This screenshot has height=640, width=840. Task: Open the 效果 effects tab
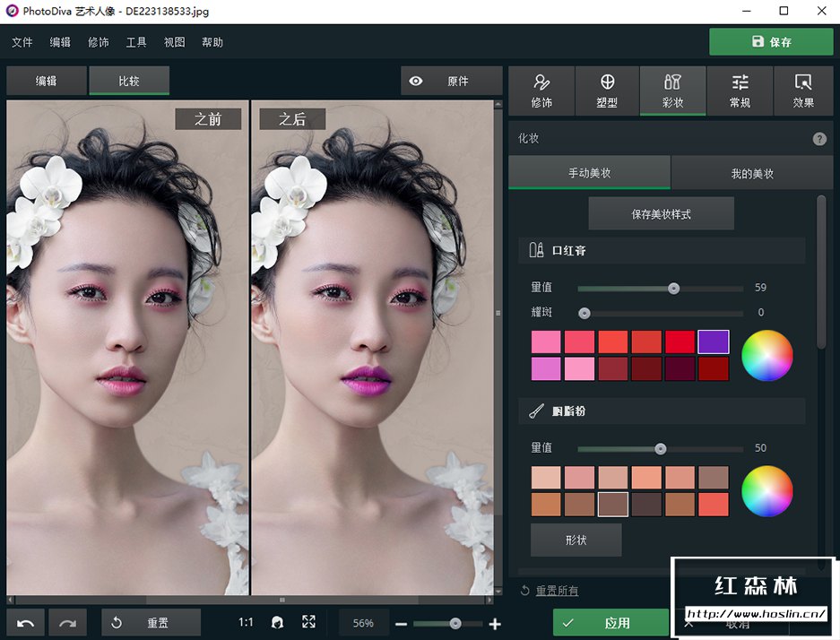[803, 91]
